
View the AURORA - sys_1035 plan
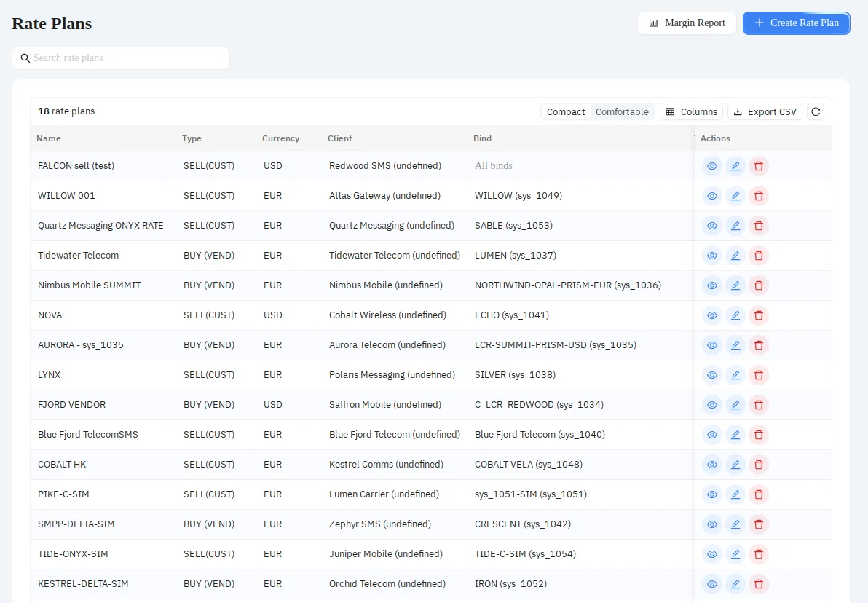pyautogui.click(x=712, y=345)
